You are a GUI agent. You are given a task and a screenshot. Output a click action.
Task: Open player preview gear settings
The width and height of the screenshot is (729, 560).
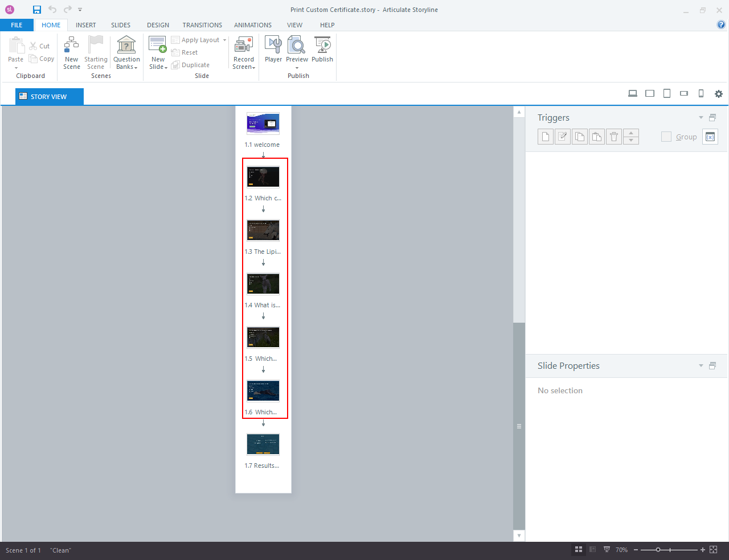(718, 93)
